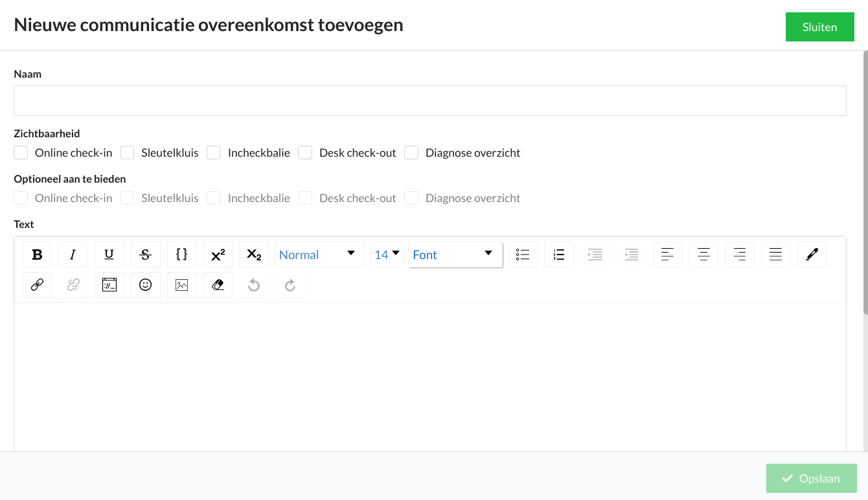Insert monospace code braces format
The width and height of the screenshot is (868, 500).
pyautogui.click(x=182, y=255)
